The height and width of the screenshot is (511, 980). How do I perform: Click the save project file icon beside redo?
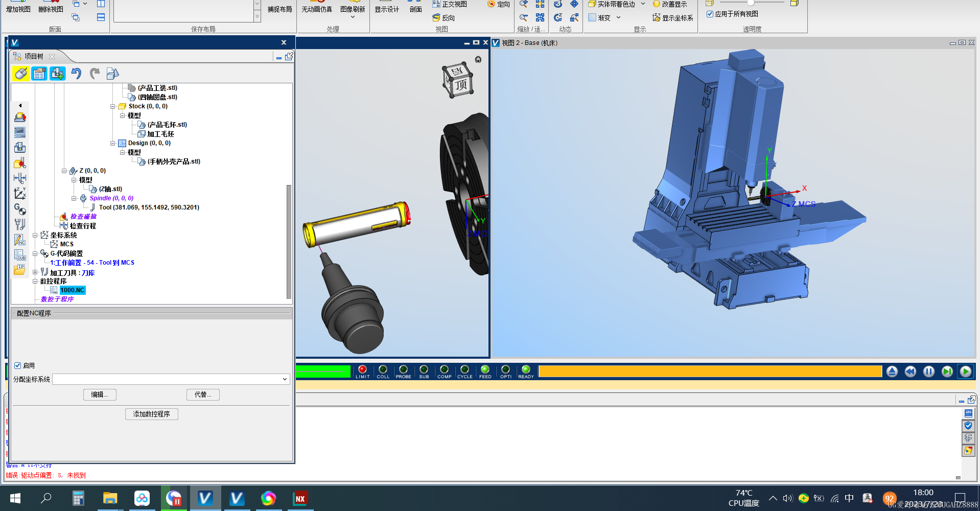pyautogui.click(x=112, y=74)
